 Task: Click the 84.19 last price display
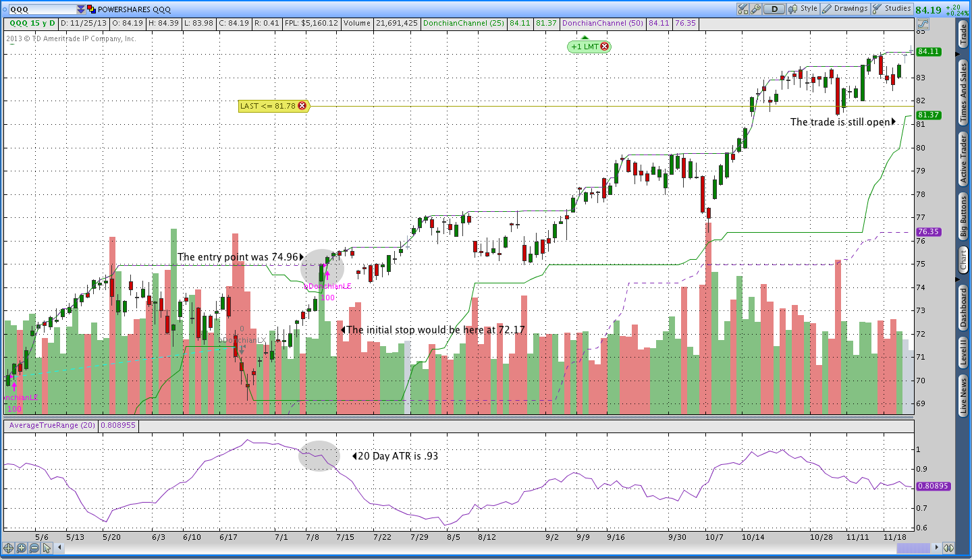pos(929,9)
